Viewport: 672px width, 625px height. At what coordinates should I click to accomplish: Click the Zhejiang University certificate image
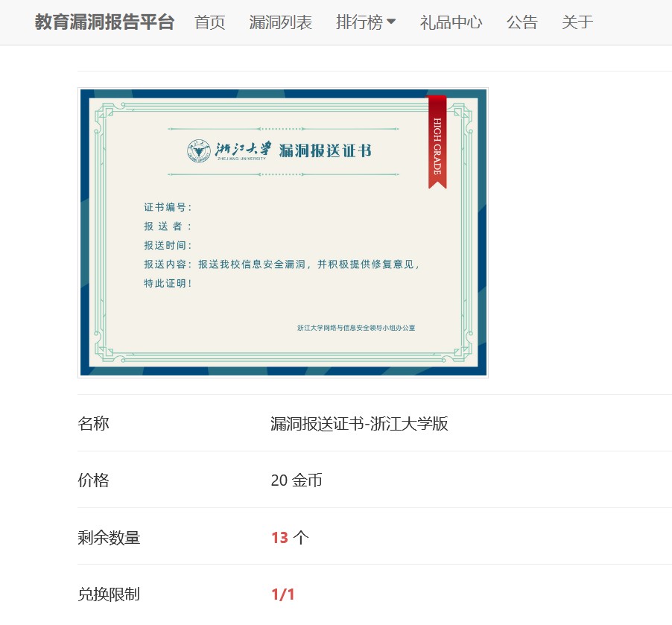283,232
